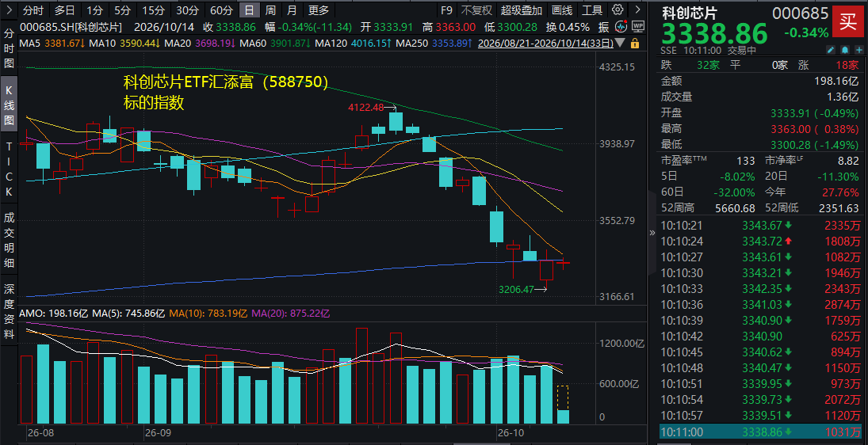Screen dimensions: 868x445
Task: Click the 4122.48 high price marker
Action: 365,108
